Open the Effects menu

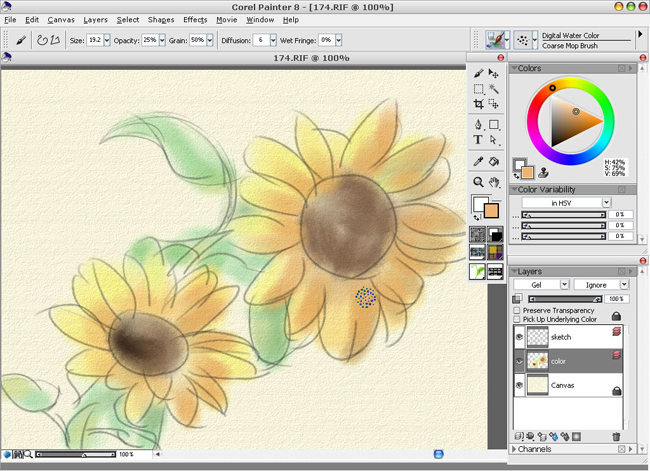tap(195, 19)
